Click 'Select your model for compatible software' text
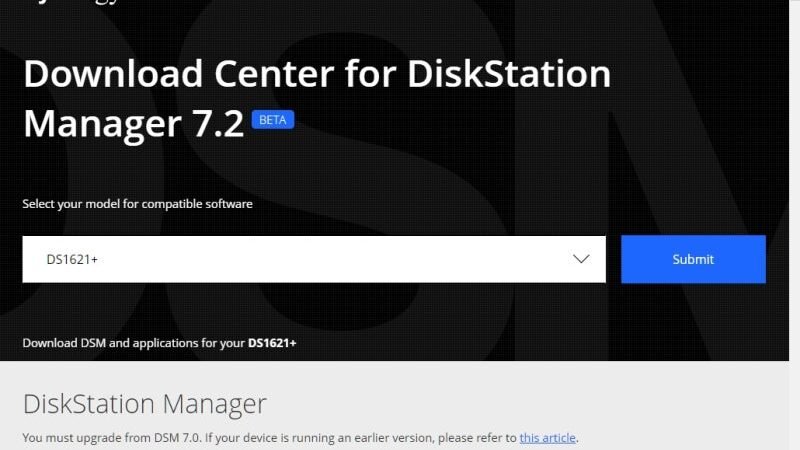This screenshot has width=800, height=450. pyautogui.click(x=137, y=204)
